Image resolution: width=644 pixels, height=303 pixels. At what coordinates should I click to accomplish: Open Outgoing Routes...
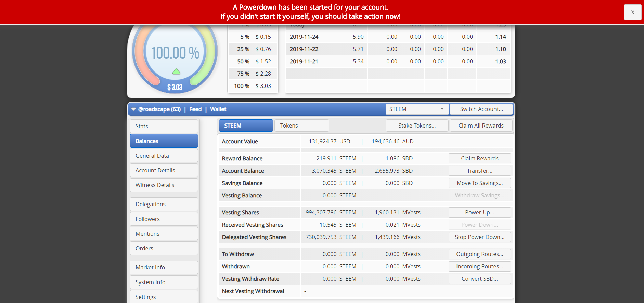(x=480, y=254)
